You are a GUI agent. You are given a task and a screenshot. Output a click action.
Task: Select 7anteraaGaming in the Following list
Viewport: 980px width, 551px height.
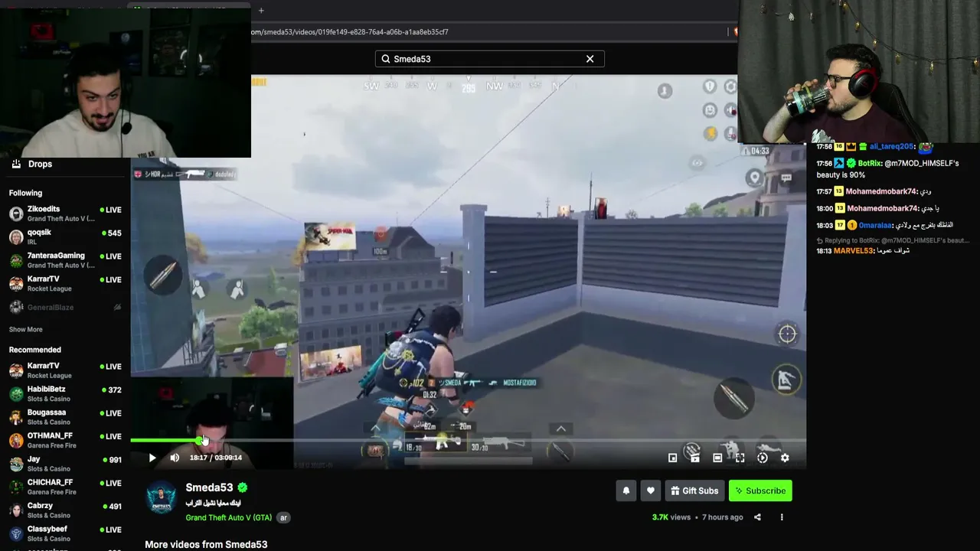[x=65, y=260]
